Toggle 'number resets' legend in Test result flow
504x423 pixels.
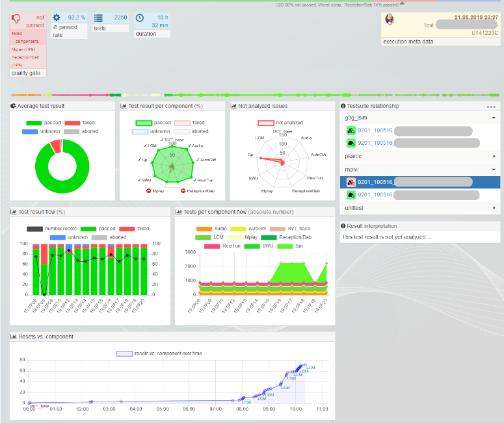click(x=35, y=229)
